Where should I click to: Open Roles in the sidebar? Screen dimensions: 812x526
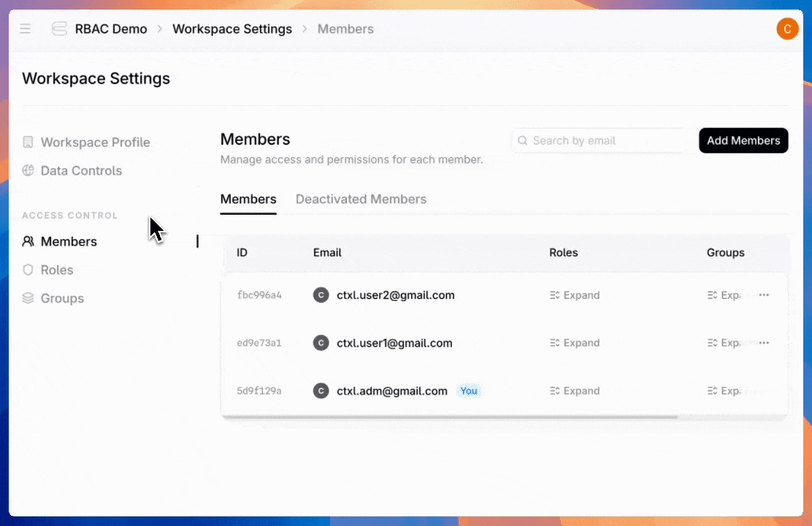56,270
